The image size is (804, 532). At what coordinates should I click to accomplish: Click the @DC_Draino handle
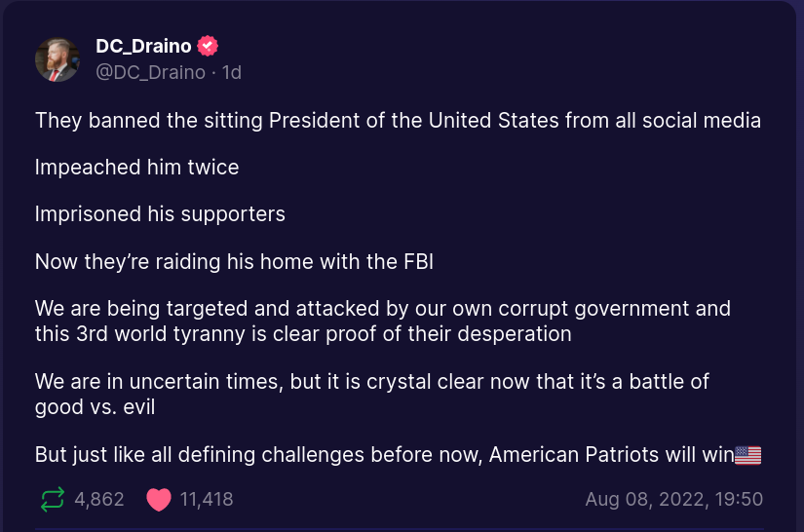click(x=150, y=72)
